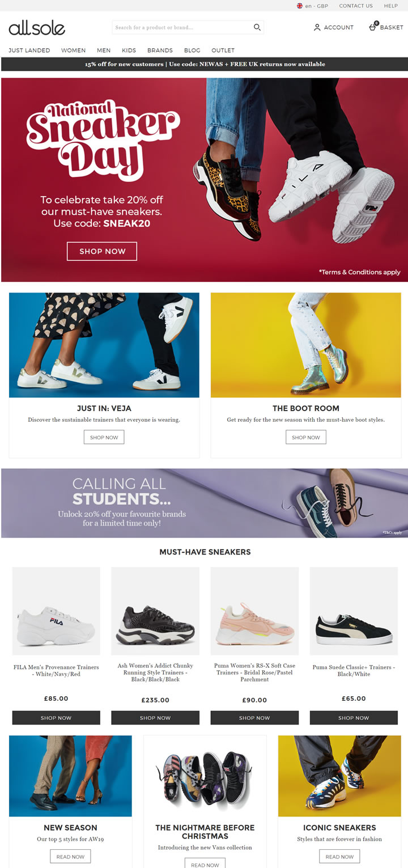
Task: Open the Brands menu
Action: tap(160, 50)
